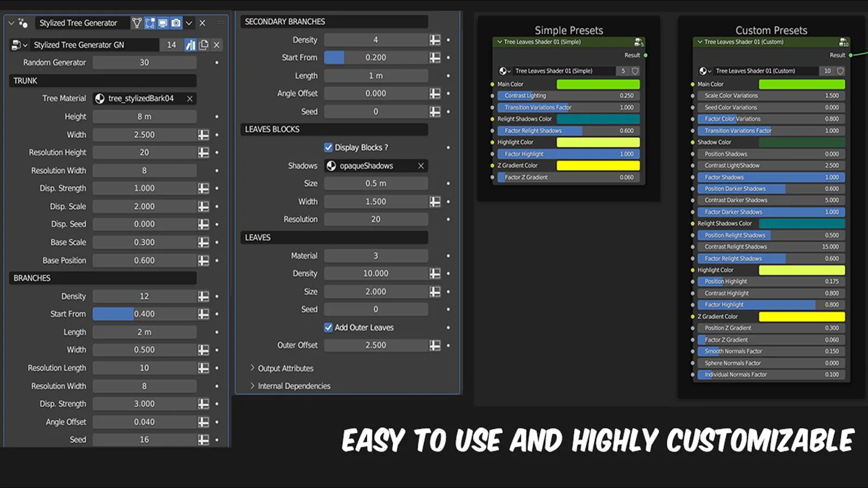
Task: Click the Trunk Height field showing 8 m
Action: point(144,116)
